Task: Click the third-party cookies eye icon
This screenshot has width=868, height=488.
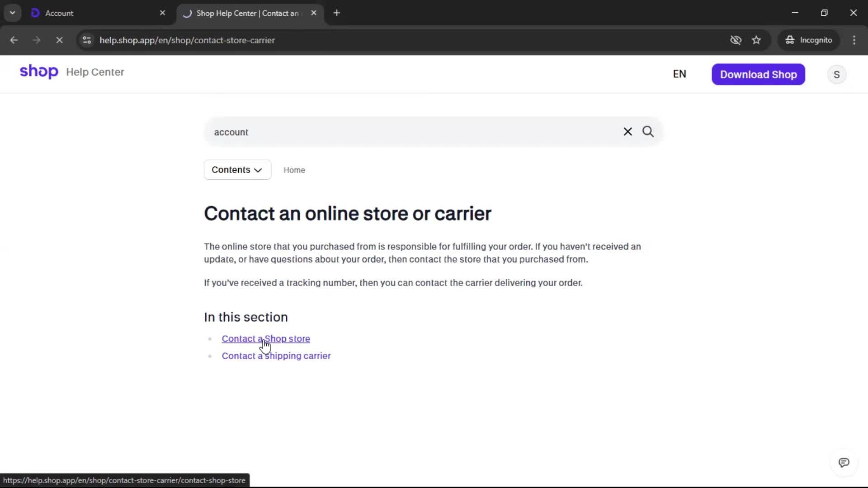Action: click(736, 40)
